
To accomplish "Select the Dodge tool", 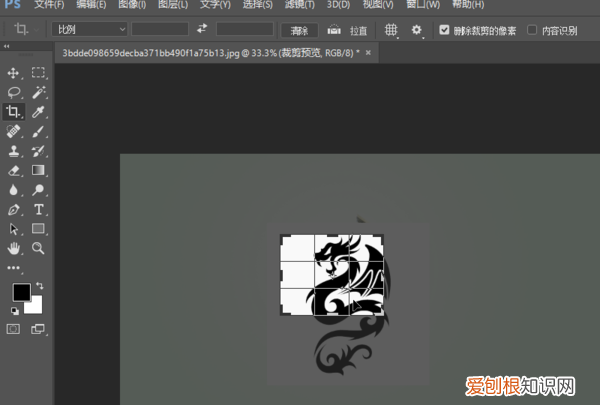I will coord(38,190).
